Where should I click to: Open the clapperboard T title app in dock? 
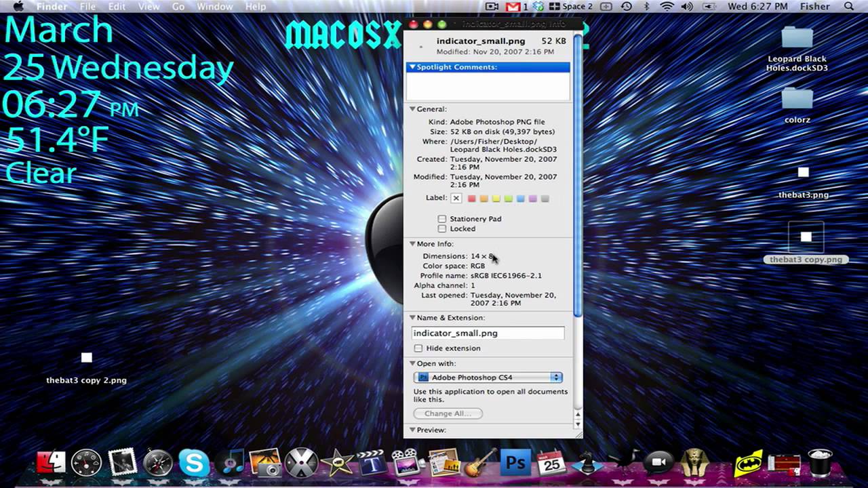(x=373, y=463)
